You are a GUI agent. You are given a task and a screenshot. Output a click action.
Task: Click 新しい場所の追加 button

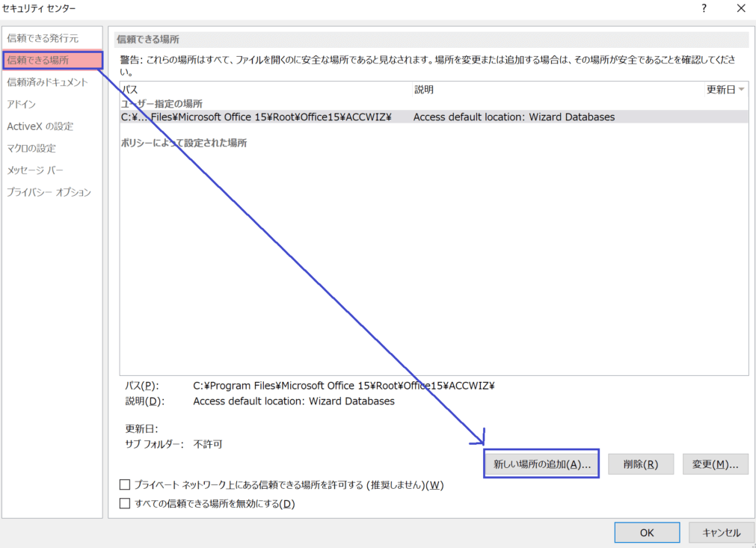pyautogui.click(x=542, y=464)
